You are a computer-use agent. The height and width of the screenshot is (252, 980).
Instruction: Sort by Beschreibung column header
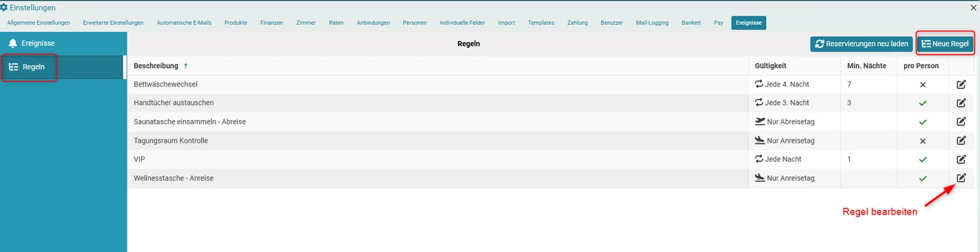(156, 66)
